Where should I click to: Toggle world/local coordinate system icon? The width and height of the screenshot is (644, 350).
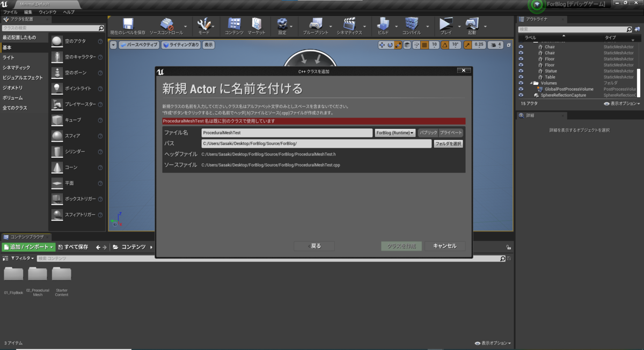(x=407, y=45)
